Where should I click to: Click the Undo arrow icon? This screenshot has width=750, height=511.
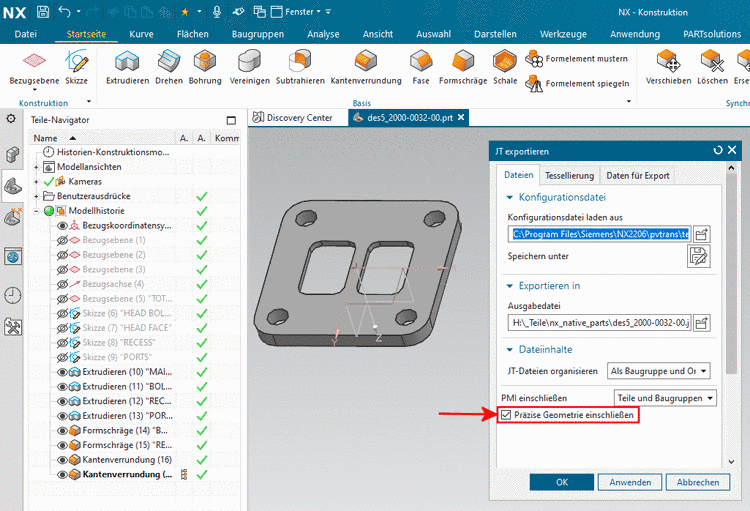click(65, 11)
